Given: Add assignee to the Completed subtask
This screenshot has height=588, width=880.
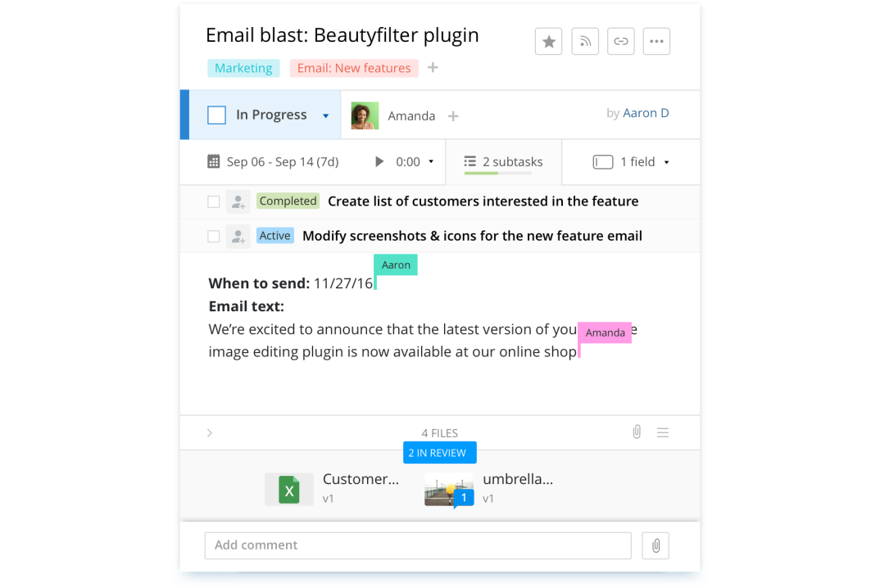Looking at the screenshot, I should point(238,201).
